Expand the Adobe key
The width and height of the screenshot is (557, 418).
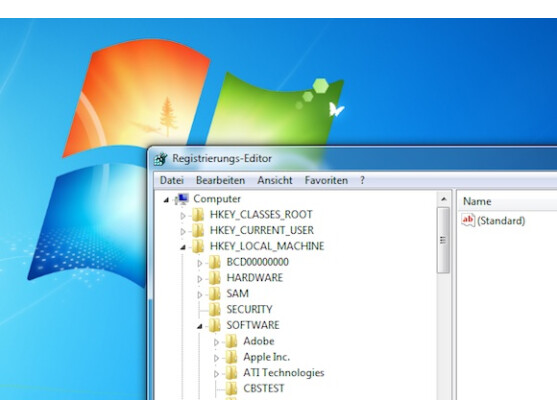tap(216, 342)
